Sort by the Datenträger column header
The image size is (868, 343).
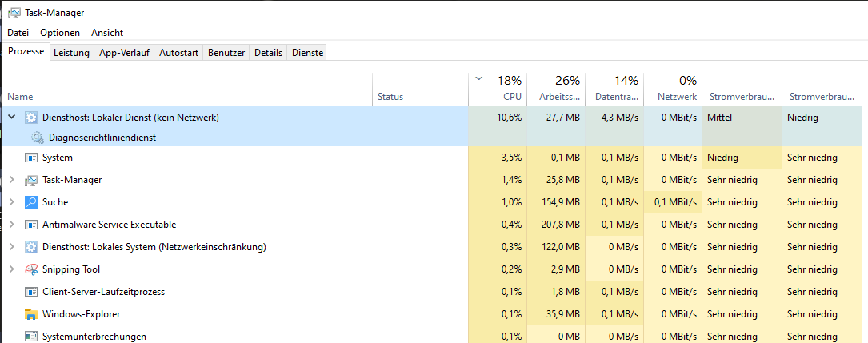[x=615, y=89]
